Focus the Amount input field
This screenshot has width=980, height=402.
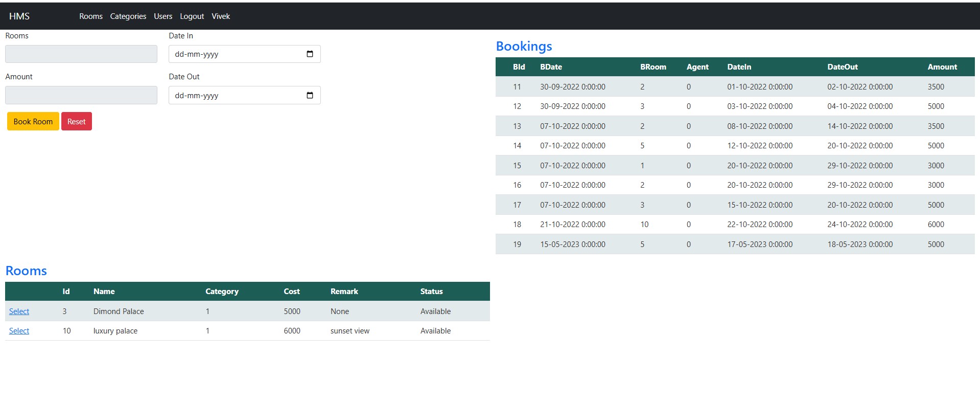(x=81, y=95)
